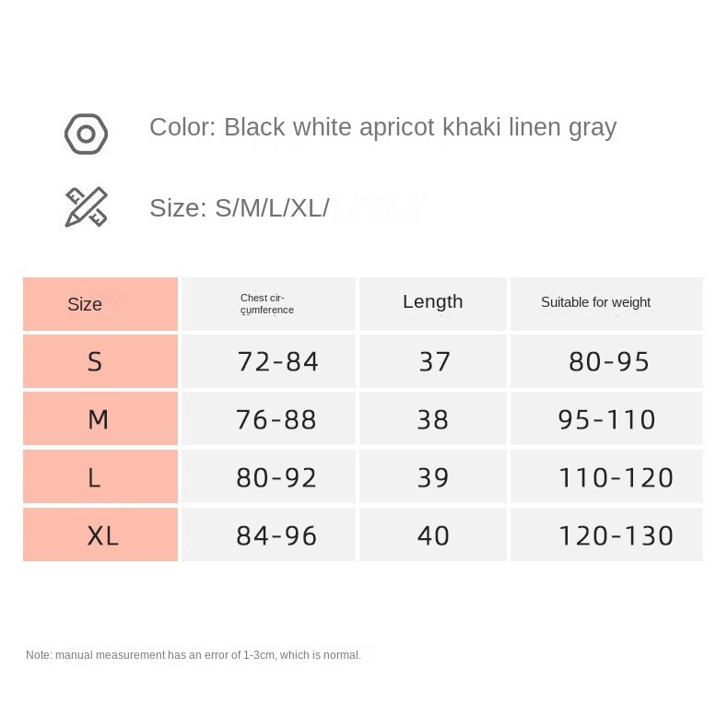Click the hexagon nut color icon
728x728 pixels.
point(86,135)
